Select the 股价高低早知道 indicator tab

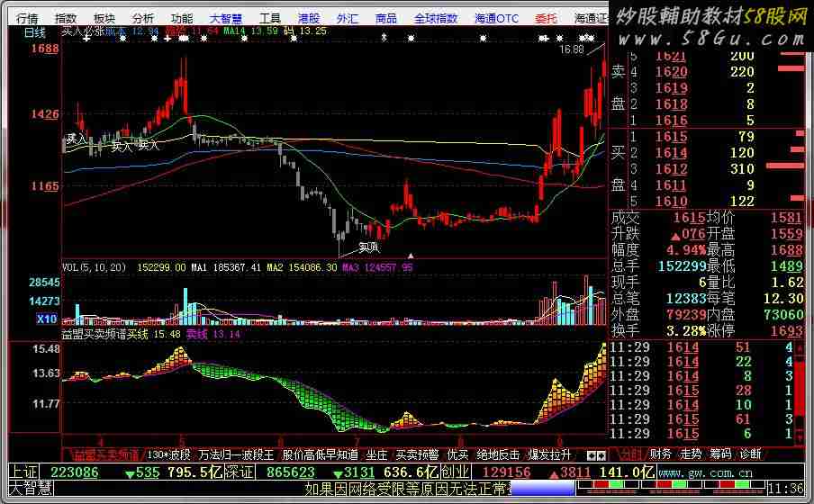[x=320, y=454]
